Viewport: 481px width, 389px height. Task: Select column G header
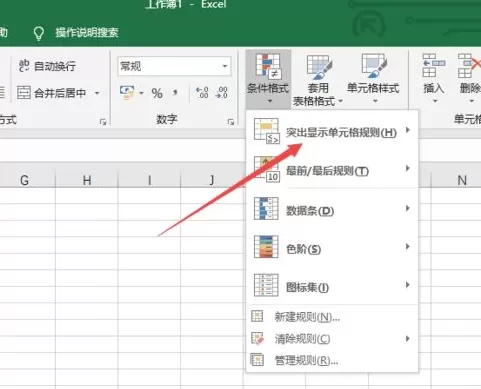click(x=24, y=180)
